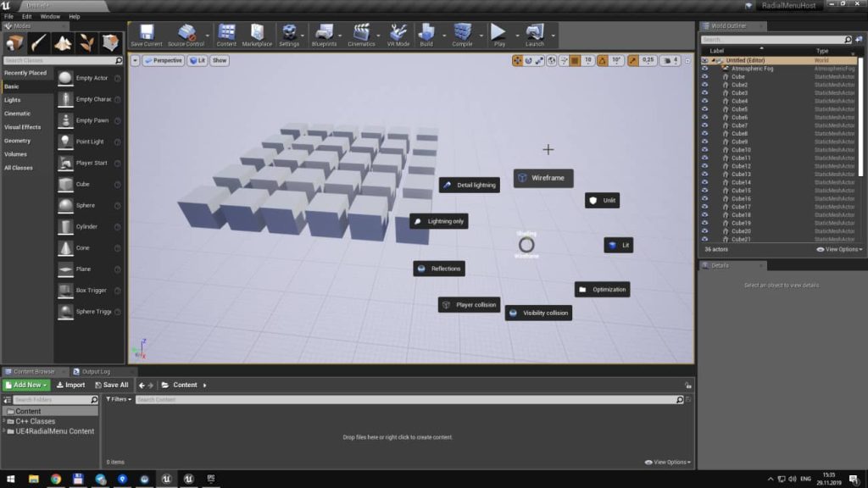Viewport: 868px width, 488px height.
Task: Choose Reflections in the radial menu
Action: point(439,269)
